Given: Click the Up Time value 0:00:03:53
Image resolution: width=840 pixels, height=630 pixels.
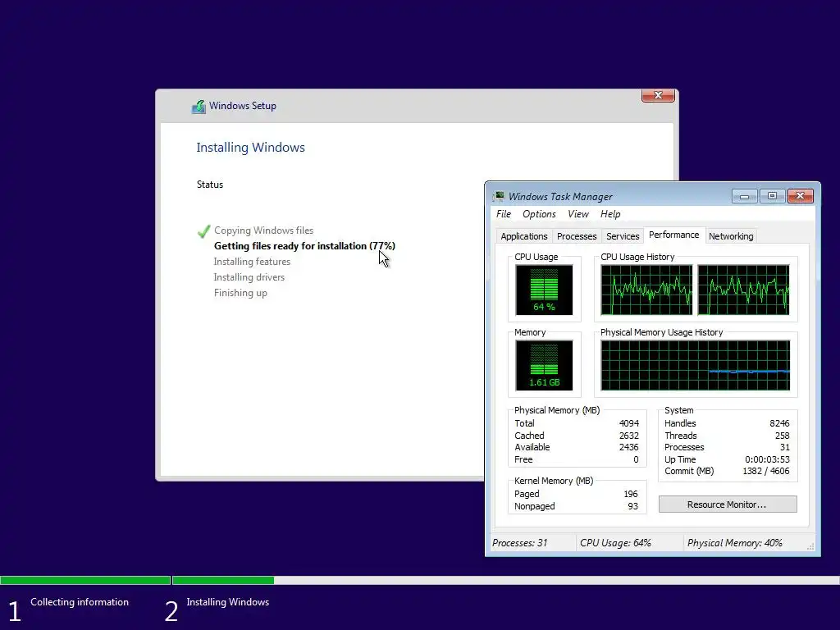Looking at the screenshot, I should tap(767, 459).
